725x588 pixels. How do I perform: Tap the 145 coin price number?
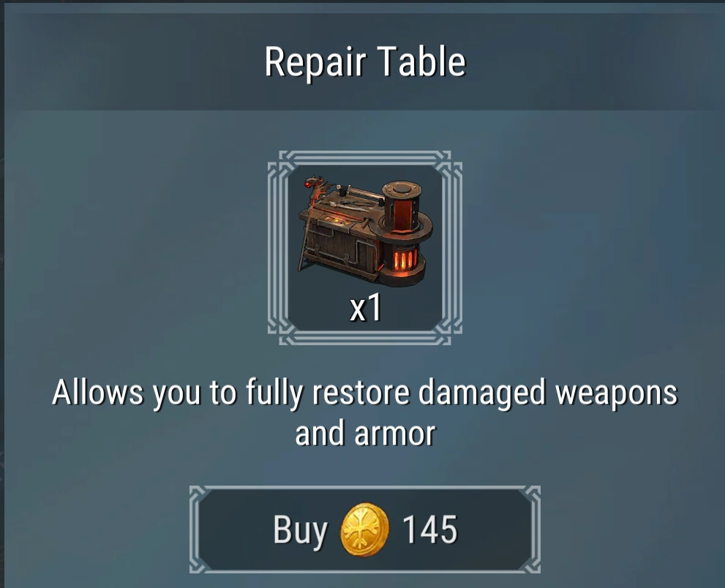(x=429, y=529)
